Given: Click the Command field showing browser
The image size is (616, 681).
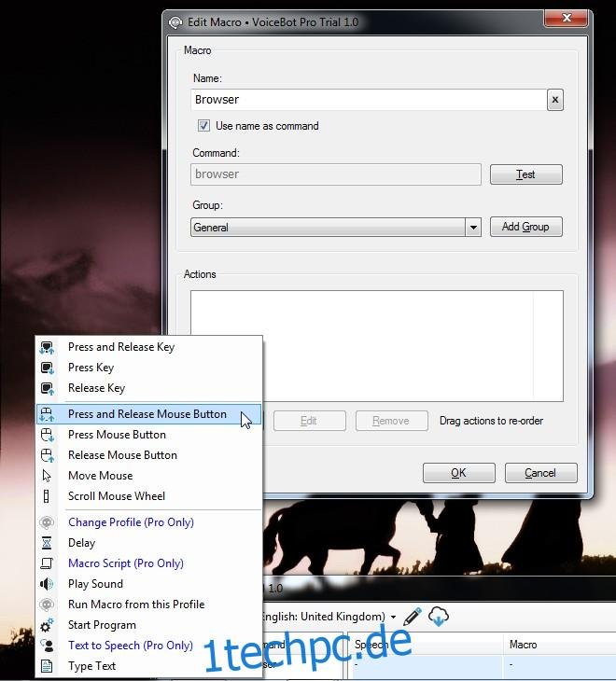Looking at the screenshot, I should pyautogui.click(x=336, y=174).
